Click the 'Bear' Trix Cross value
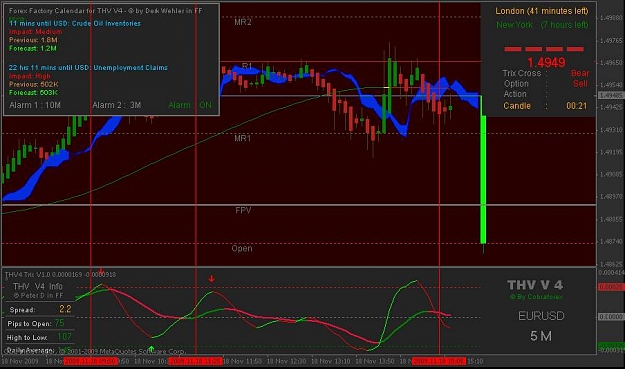 (x=580, y=73)
